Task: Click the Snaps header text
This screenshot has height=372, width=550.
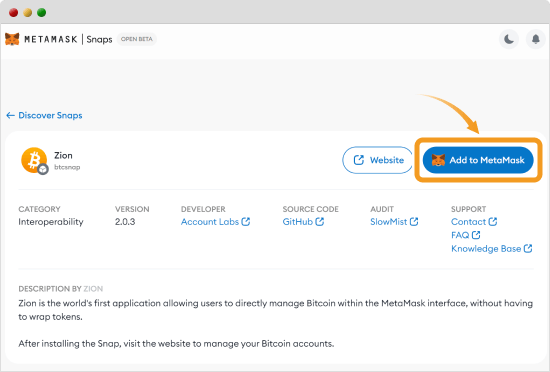Action: tap(99, 39)
